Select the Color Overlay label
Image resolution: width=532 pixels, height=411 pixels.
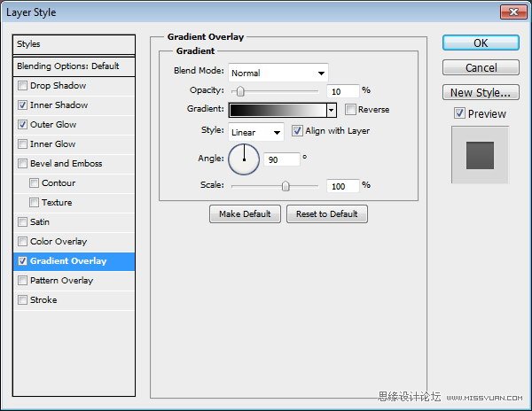coord(59,241)
